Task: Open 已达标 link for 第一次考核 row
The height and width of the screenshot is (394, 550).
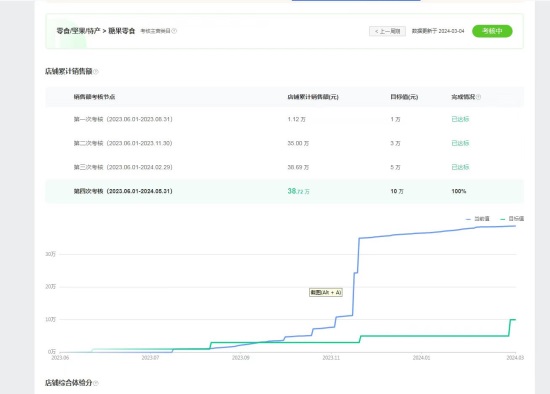Action: pos(460,119)
